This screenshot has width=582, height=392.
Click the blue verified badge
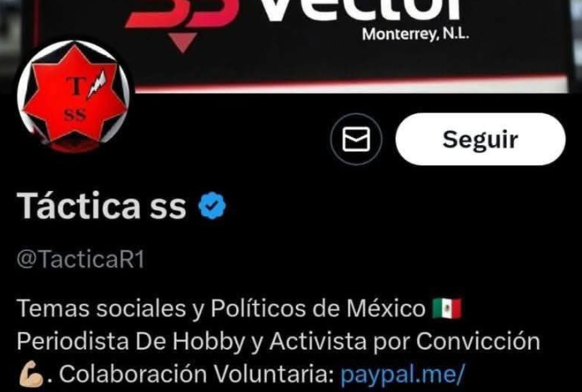point(212,206)
